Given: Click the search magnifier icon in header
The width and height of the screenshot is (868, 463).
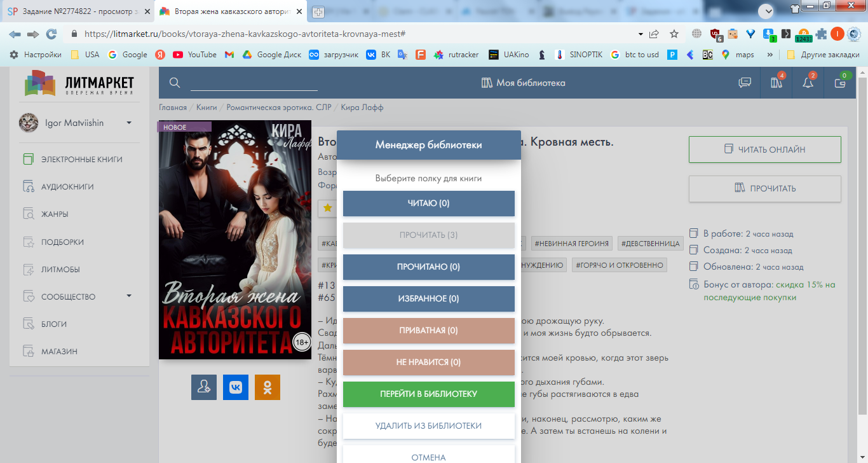Looking at the screenshot, I should (x=175, y=83).
